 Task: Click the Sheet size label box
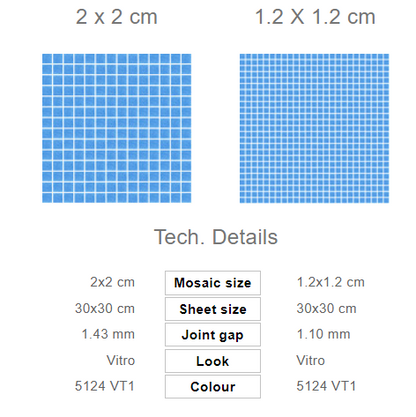[x=213, y=309]
